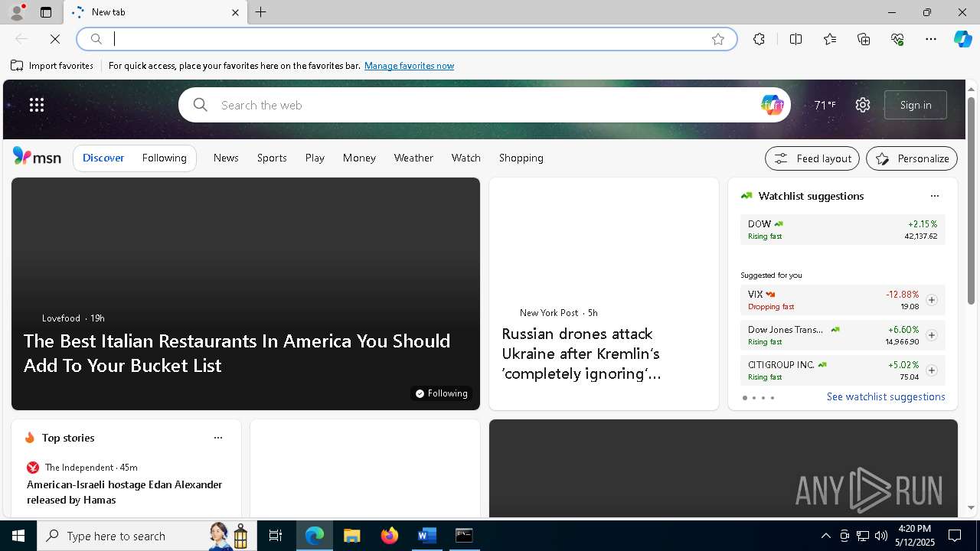The image size is (980, 551).
Task: Open the Favorites list icon
Action: (x=830, y=39)
